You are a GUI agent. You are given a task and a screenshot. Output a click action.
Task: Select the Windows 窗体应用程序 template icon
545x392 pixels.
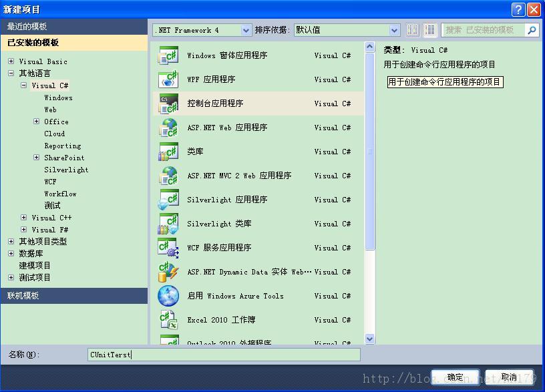tap(168, 55)
